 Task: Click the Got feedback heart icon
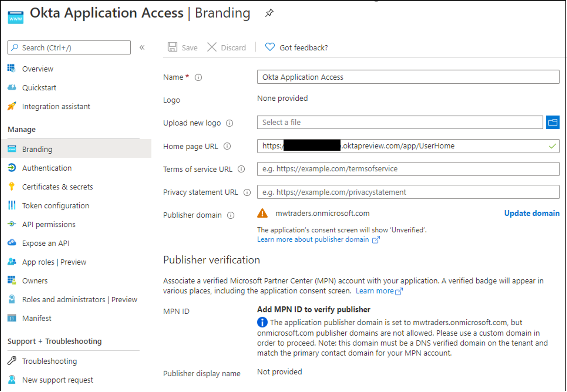(270, 47)
